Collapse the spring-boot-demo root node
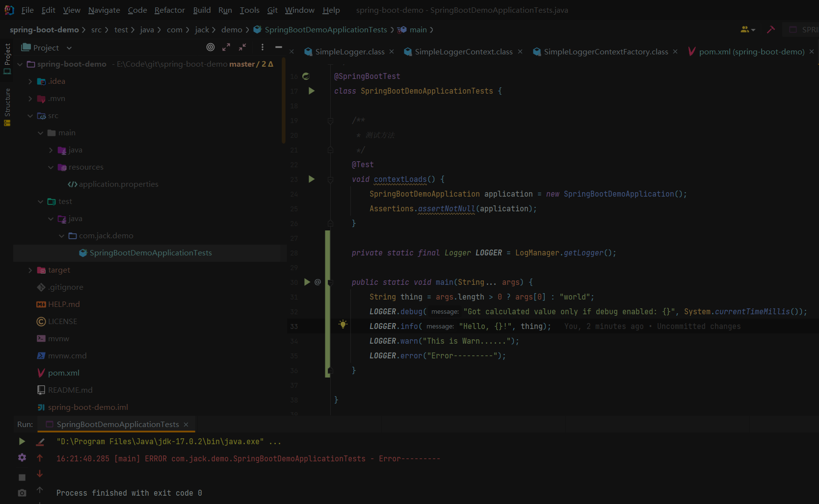This screenshot has width=819, height=504. (20, 64)
